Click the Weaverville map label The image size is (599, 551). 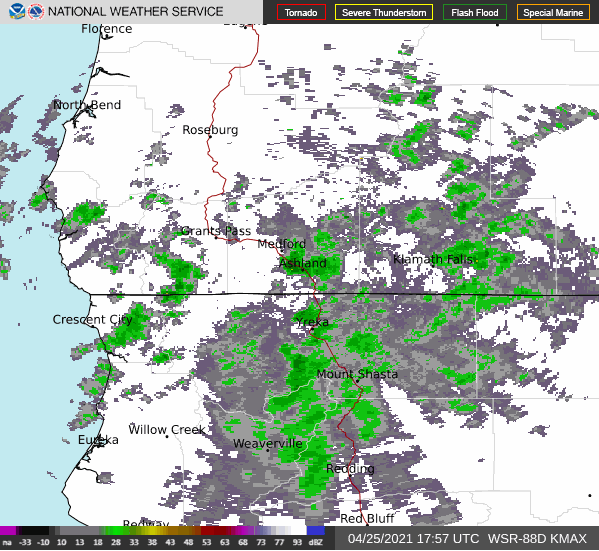pos(268,444)
